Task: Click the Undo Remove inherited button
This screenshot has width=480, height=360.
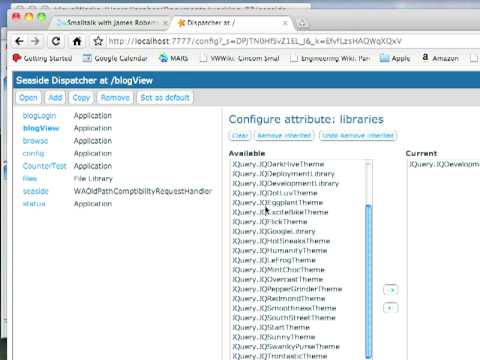Action: (x=358, y=136)
